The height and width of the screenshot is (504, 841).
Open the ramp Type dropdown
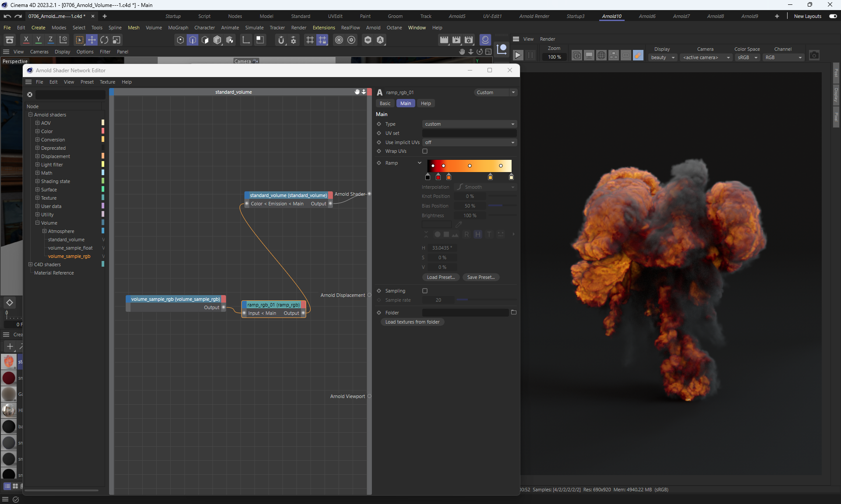(469, 124)
